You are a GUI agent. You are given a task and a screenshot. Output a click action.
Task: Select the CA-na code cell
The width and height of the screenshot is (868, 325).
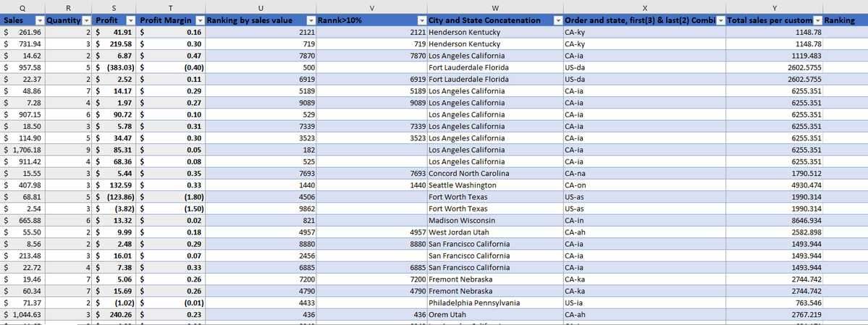tap(645, 173)
